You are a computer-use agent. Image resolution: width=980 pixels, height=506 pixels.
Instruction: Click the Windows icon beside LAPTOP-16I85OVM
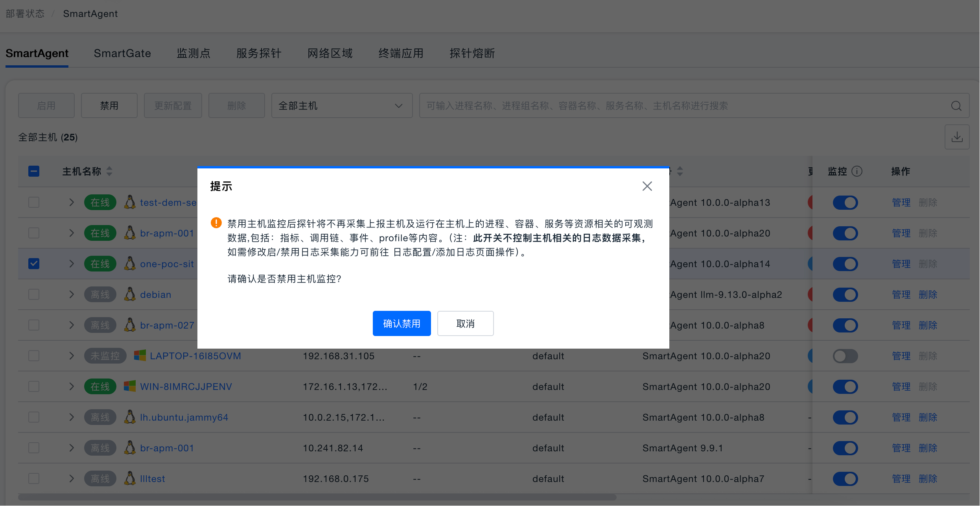(140, 356)
